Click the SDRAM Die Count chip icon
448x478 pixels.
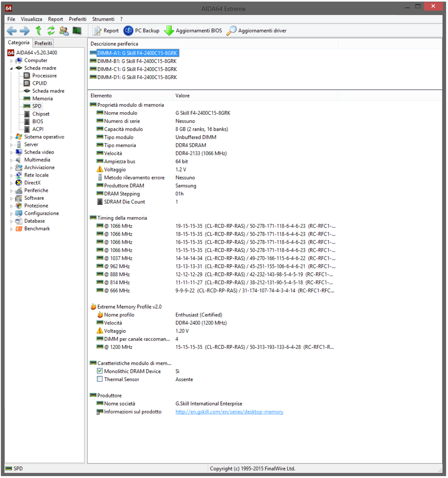coord(100,202)
